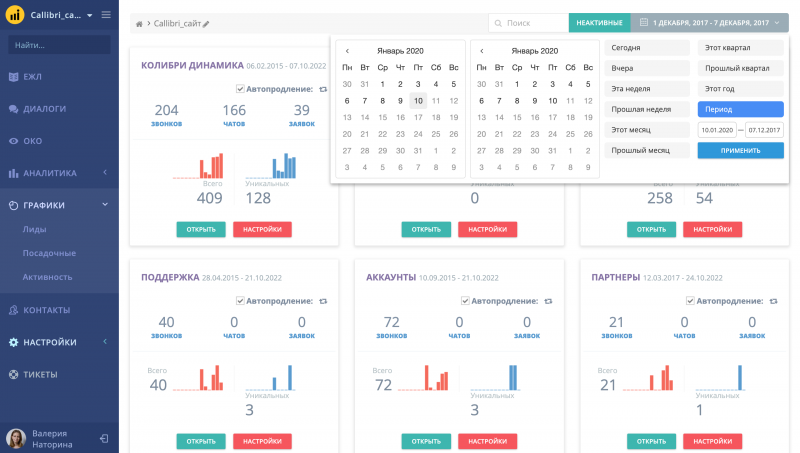Go to previous month in left calendar
800x453 pixels.
tap(347, 50)
